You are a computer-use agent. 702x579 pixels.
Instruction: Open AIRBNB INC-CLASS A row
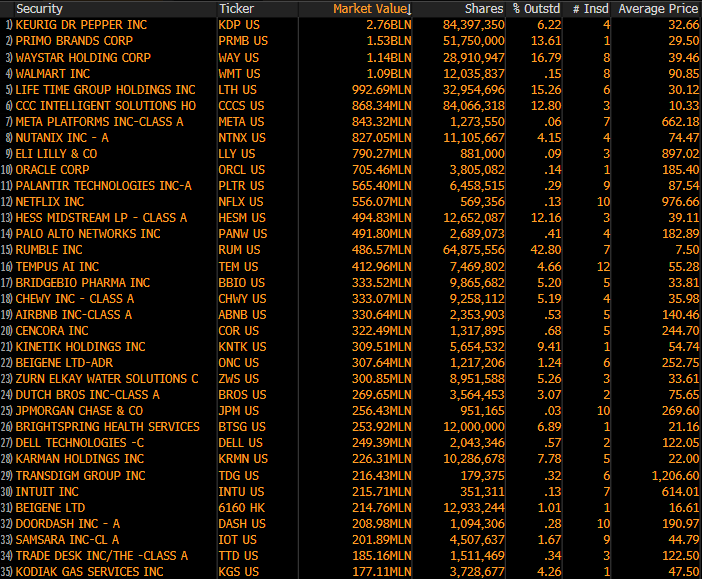pos(74,315)
